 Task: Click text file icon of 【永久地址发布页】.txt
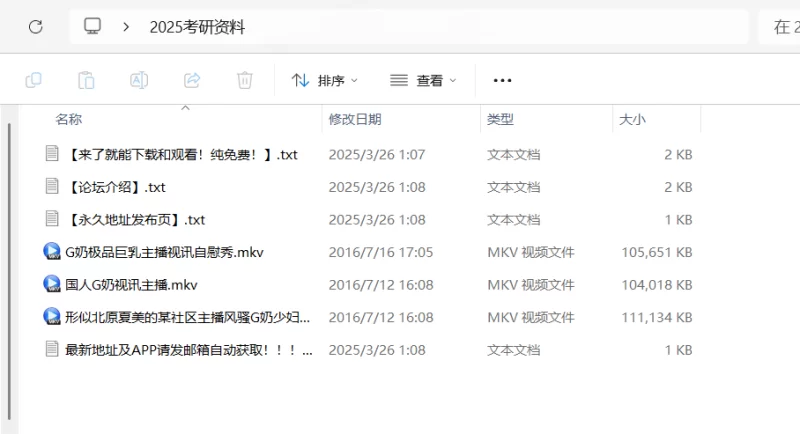point(52,219)
